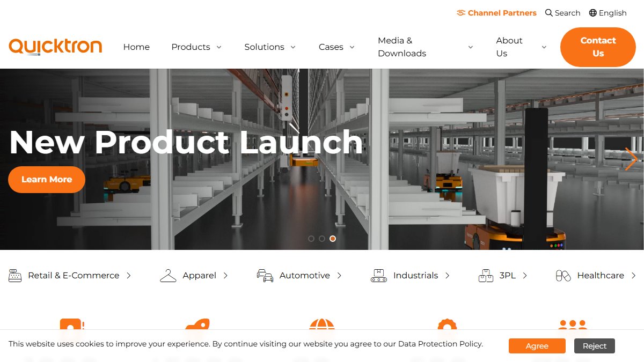
Task: Advance banner with next arrow
Action: (x=631, y=159)
